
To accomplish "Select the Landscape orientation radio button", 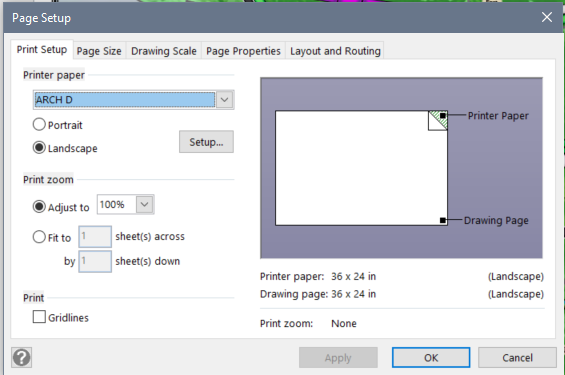I will (39, 148).
